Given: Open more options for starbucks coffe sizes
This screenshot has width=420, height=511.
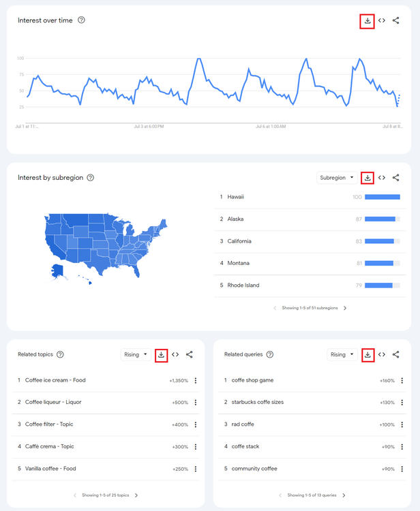Looking at the screenshot, I should pyautogui.click(x=402, y=403).
